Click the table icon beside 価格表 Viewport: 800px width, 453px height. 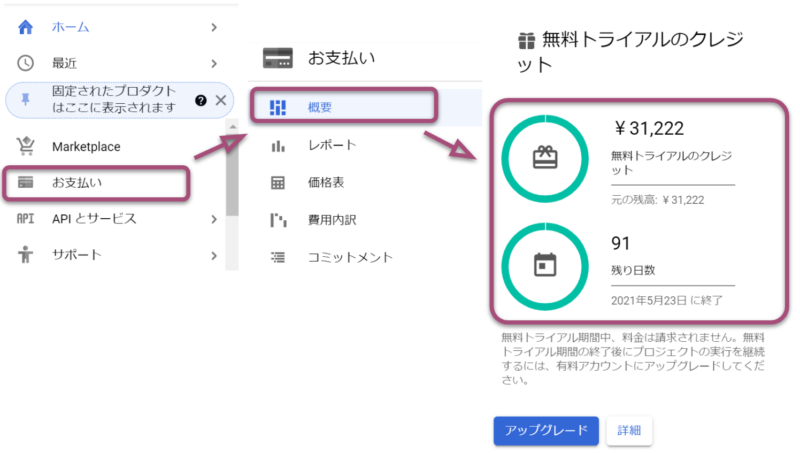278,183
